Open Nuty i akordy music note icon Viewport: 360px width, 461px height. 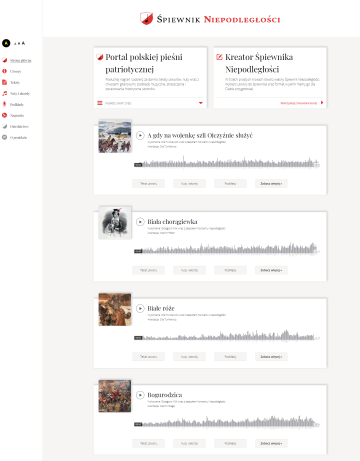click(5, 93)
